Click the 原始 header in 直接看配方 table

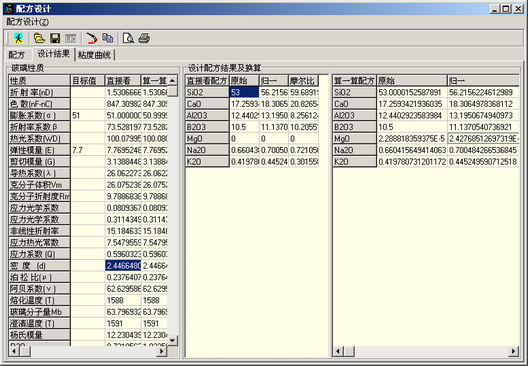tap(244, 80)
